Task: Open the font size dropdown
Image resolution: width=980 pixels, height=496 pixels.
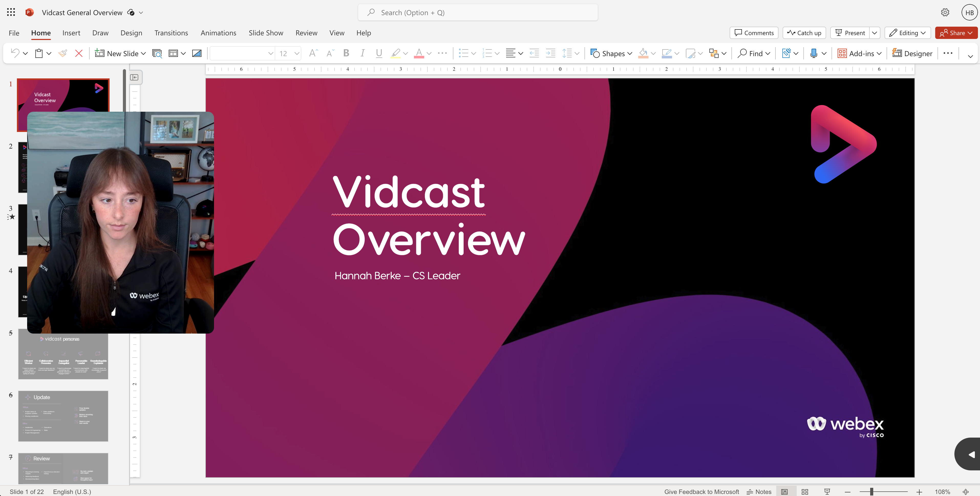Action: (297, 54)
